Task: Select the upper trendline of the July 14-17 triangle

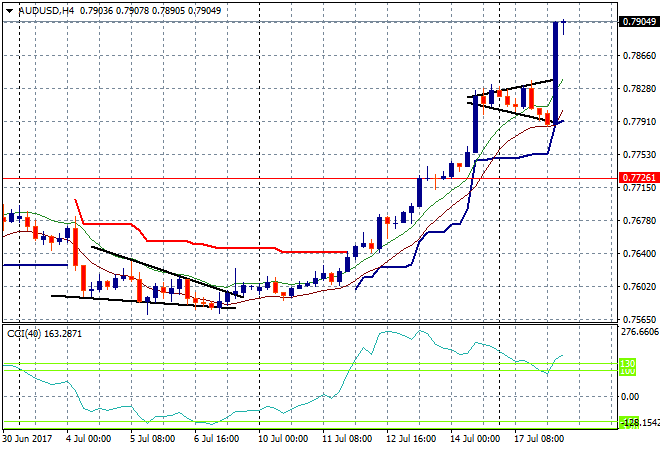Action: pos(510,88)
